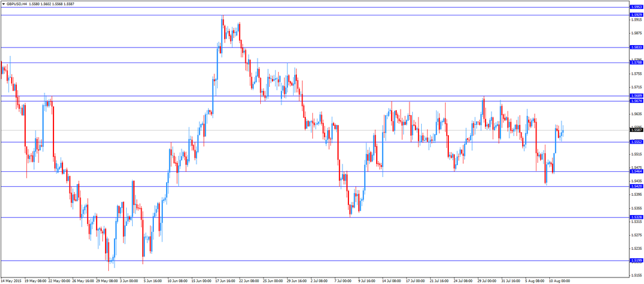The image size is (644, 284).
Task: Select the 1.5929 price level label
Action: point(636,15)
